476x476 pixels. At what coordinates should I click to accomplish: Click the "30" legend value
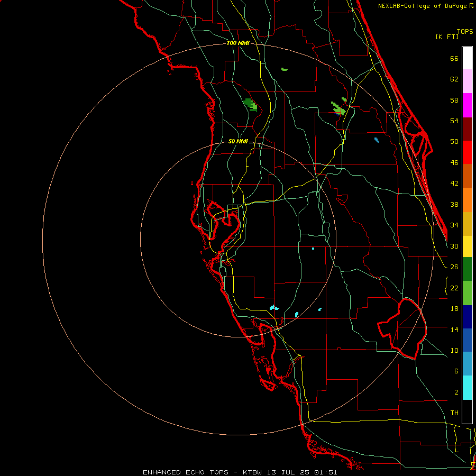(454, 246)
